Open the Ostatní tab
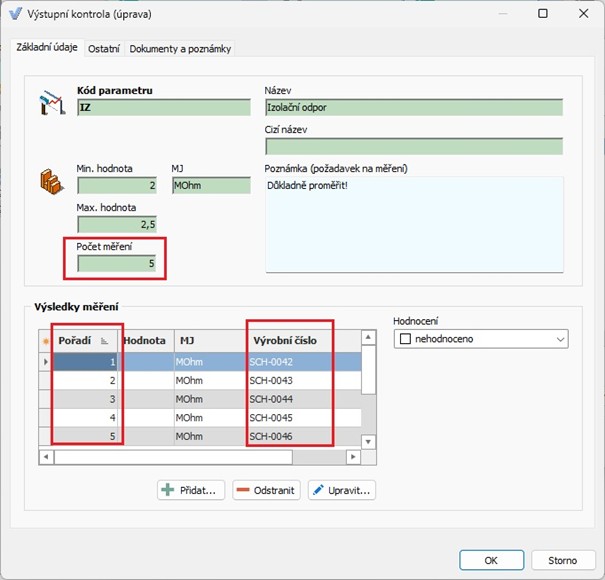605x580 pixels. [x=104, y=49]
